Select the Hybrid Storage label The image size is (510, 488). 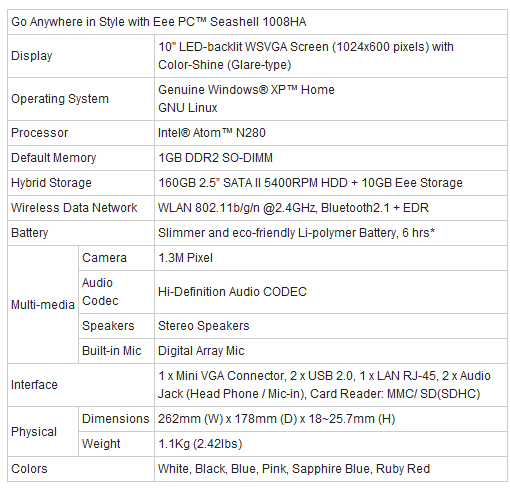(51, 183)
